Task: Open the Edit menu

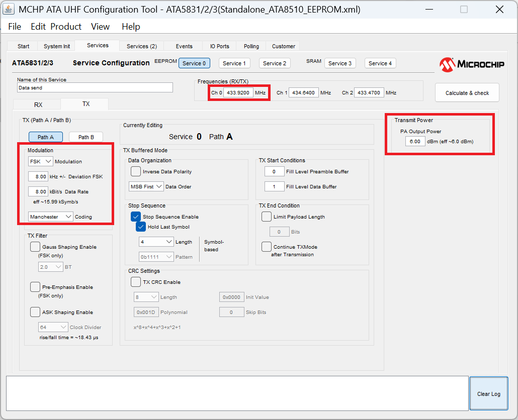Action: point(38,27)
